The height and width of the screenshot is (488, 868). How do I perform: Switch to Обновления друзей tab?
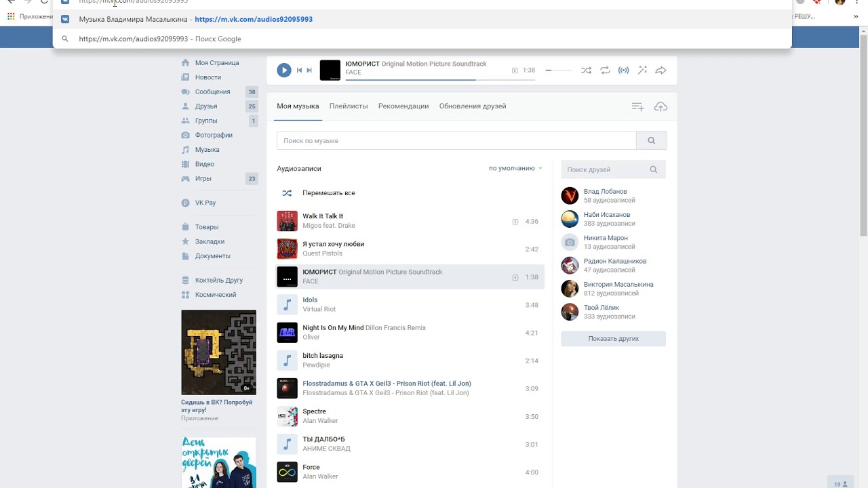pyautogui.click(x=473, y=106)
